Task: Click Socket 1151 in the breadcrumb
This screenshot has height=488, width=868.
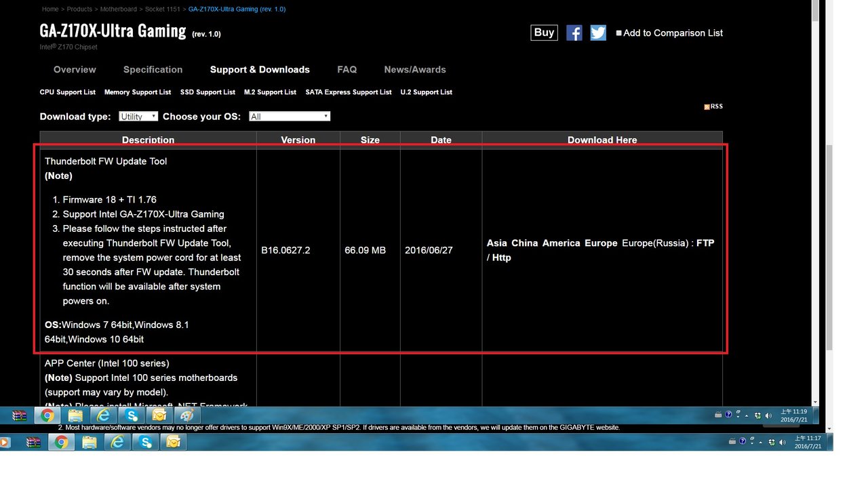Action: [164, 9]
